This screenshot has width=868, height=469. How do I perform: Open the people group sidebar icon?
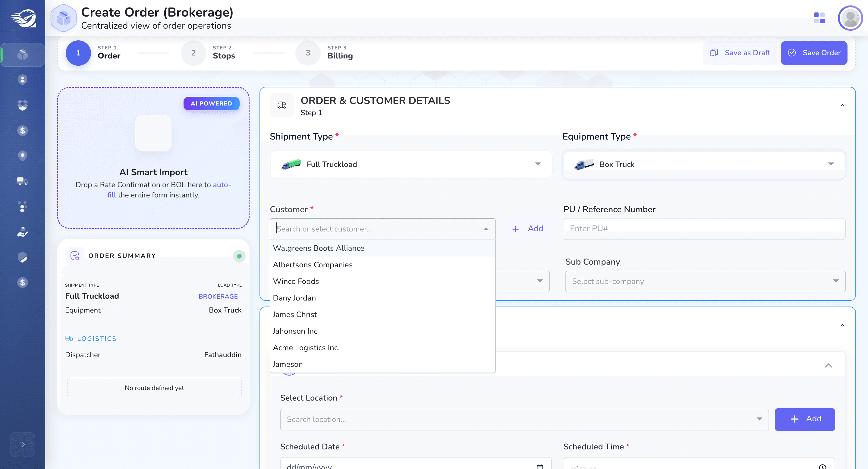coord(23,206)
